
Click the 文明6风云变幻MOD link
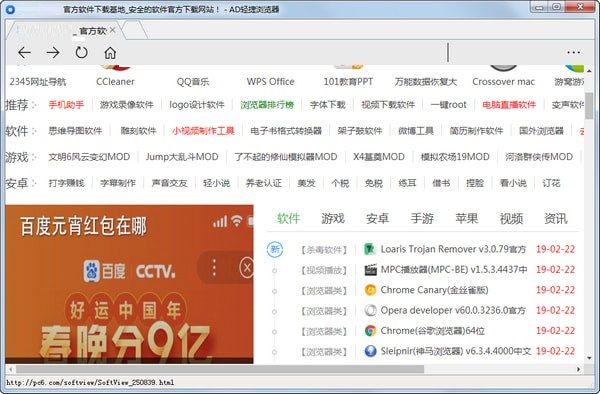[89, 157]
